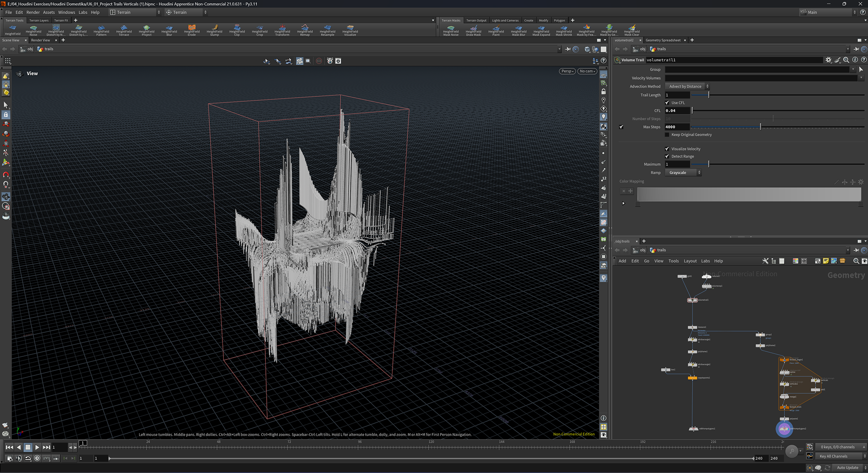This screenshot has width=868, height=473.
Task: Select the HeightField Mask Clear tool
Action: [x=632, y=30]
